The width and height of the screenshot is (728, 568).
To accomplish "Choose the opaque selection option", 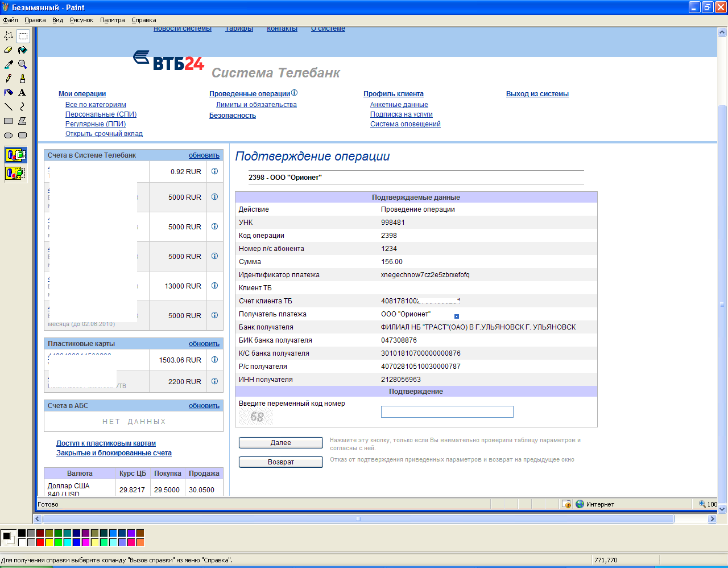I will point(15,155).
